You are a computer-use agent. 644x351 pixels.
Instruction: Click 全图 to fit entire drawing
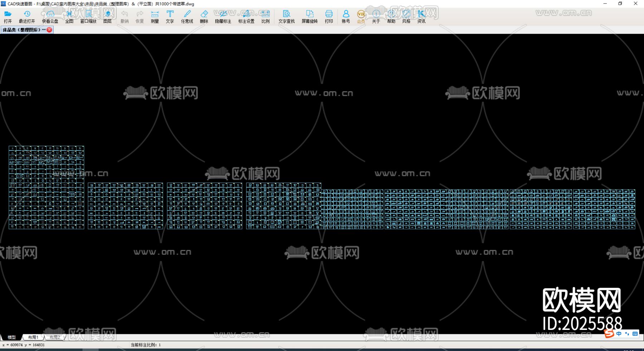[69, 16]
